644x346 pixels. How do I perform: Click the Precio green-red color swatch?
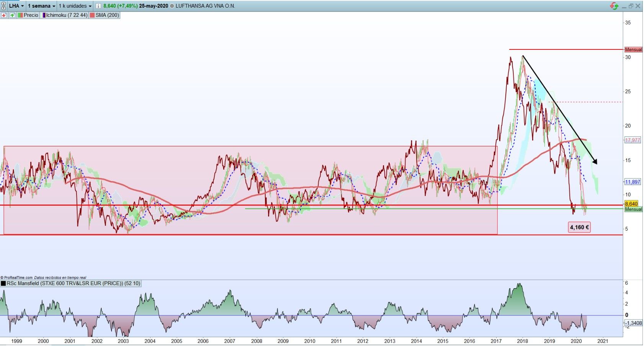click(x=20, y=15)
